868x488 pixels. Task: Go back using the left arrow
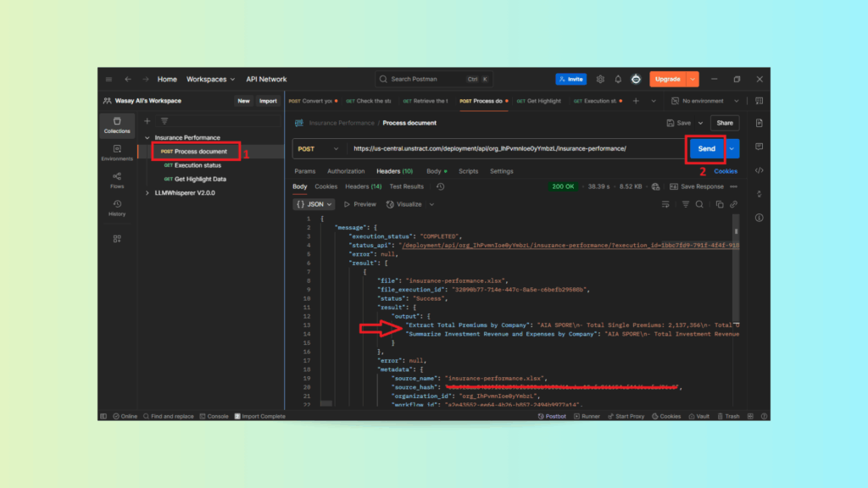(128, 79)
